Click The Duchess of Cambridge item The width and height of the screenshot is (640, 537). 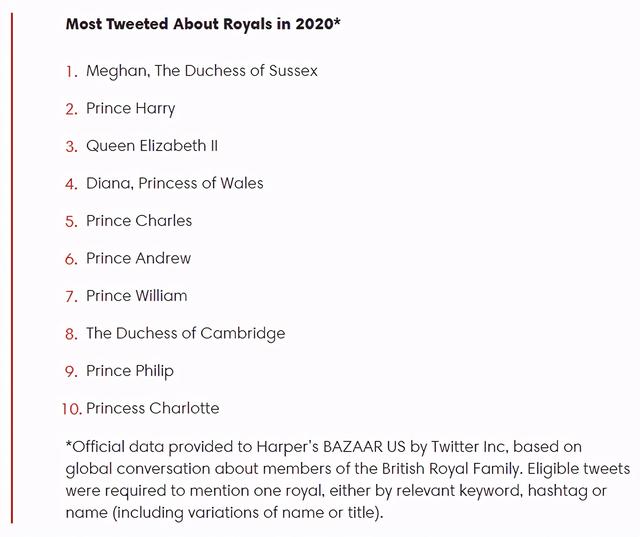pos(186,334)
